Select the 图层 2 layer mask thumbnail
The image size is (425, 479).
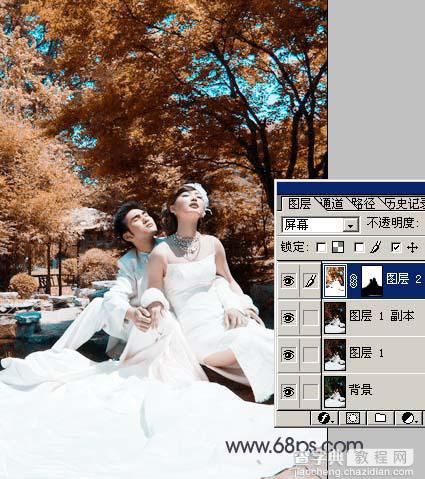tap(372, 281)
